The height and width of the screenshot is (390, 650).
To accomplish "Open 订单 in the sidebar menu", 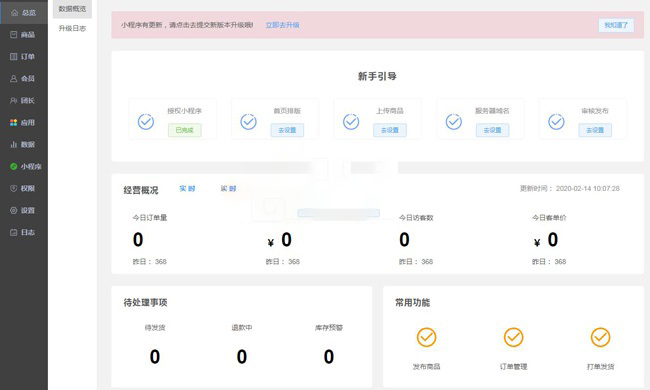I will coord(24,57).
